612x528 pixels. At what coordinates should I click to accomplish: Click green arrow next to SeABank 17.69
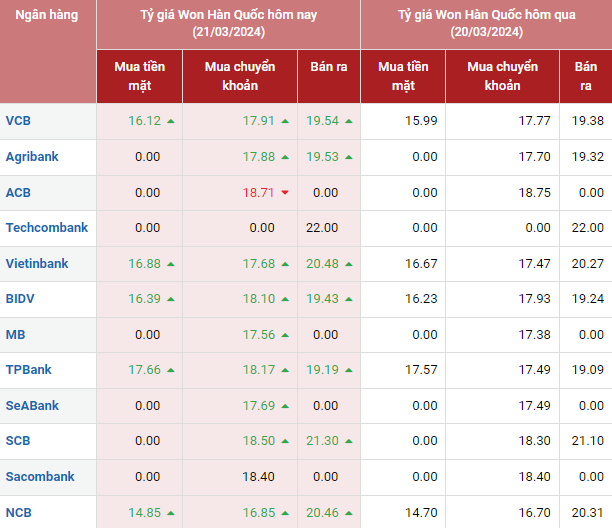(x=285, y=406)
